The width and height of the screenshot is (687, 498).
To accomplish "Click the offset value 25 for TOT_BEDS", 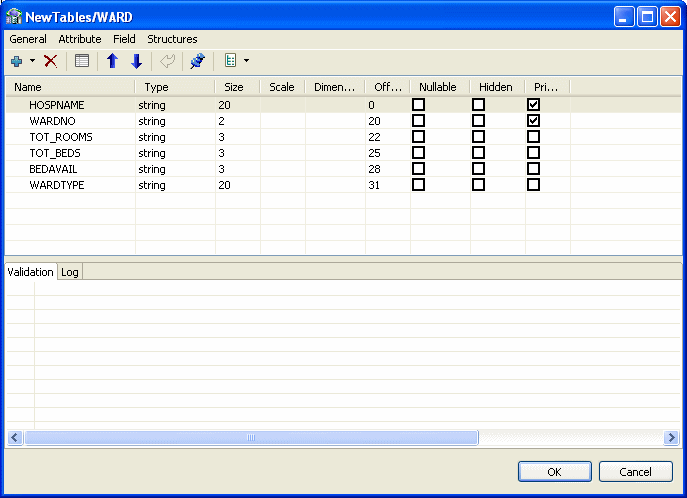I will pos(374,153).
